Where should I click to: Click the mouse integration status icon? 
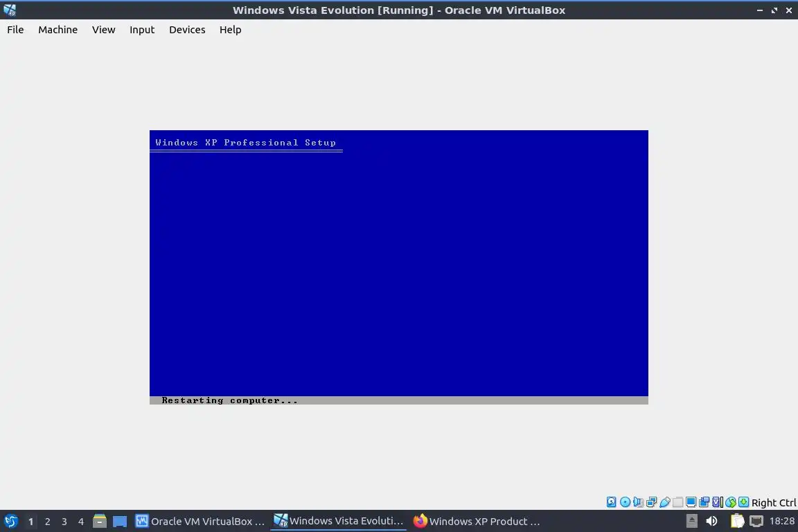(x=731, y=502)
